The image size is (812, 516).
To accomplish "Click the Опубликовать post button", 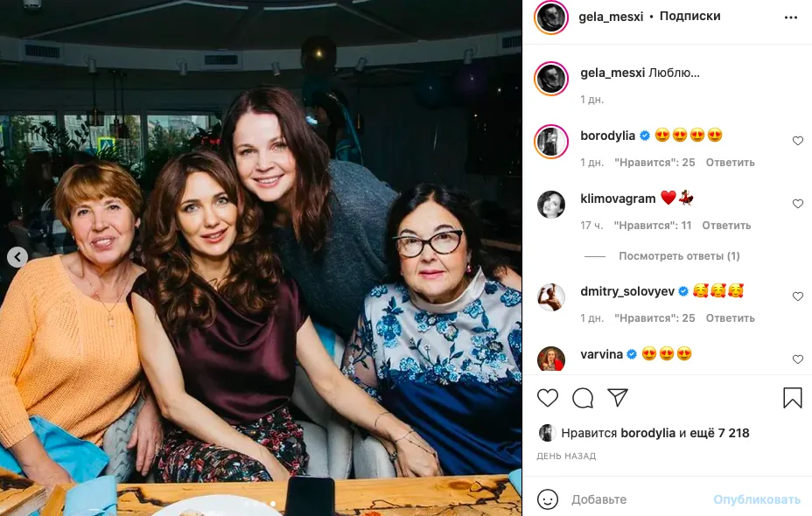I will pyautogui.click(x=757, y=499).
